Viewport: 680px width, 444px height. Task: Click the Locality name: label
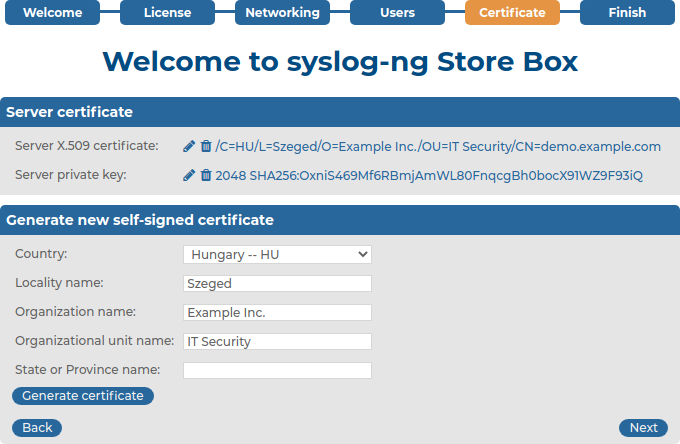[59, 283]
